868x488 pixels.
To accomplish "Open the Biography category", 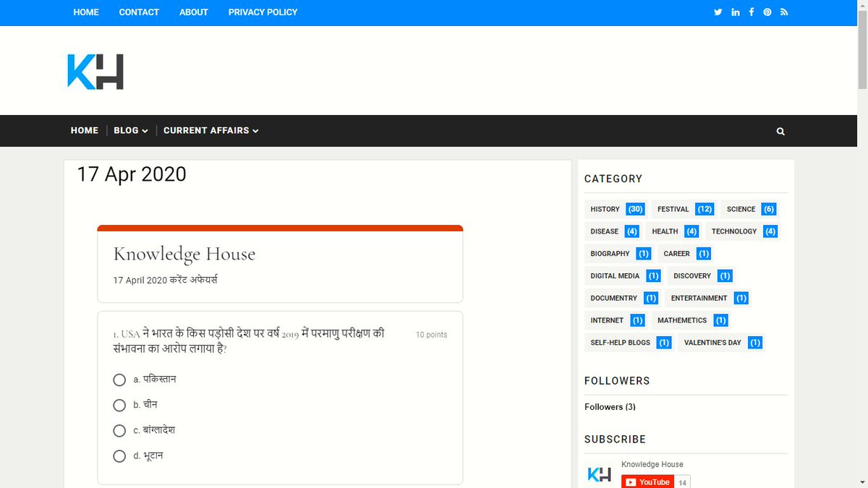I will 619,254.
